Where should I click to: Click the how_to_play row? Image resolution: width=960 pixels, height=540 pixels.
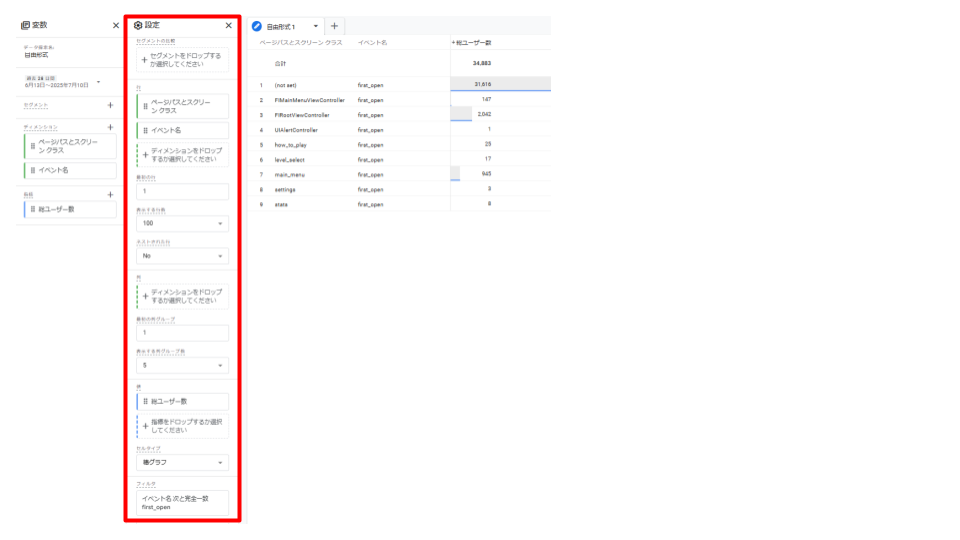[x=399, y=145]
